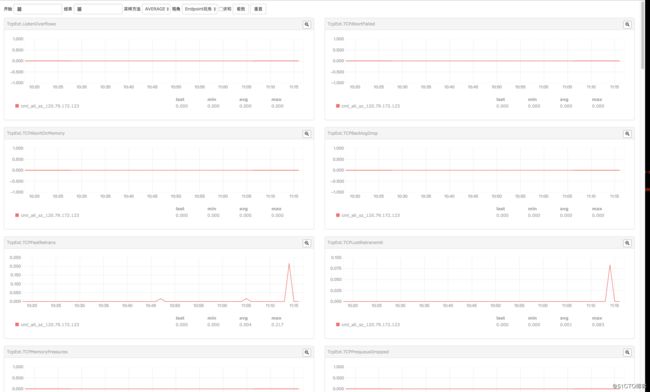Screen dimensions: 650x392
Task: Toggle legend series in TCPBacklogDrop chart
Action: point(368,215)
